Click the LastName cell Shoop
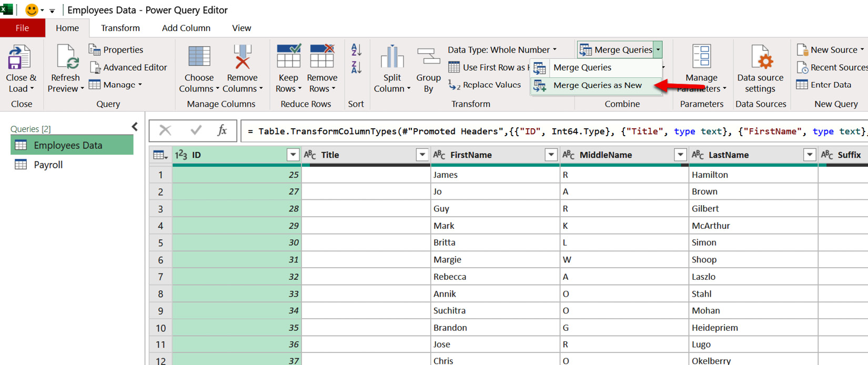Screen dimensions: 868x365 click(x=753, y=259)
